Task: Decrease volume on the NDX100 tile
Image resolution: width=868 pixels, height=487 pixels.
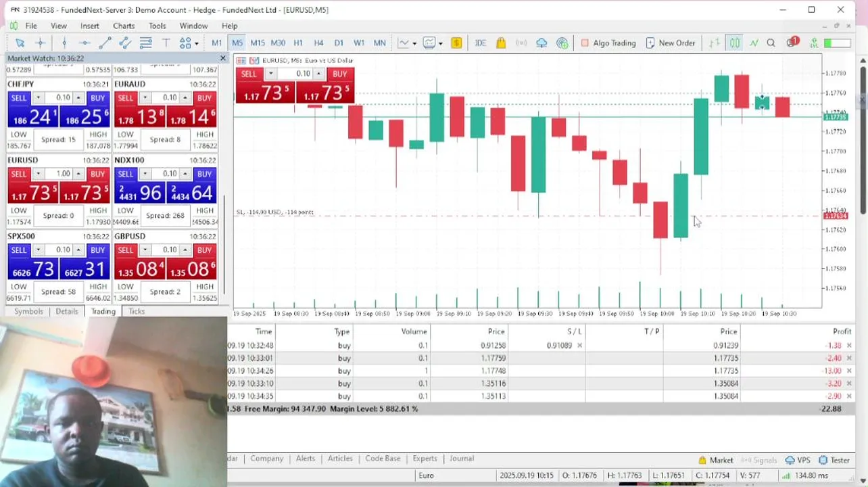Action: pos(145,174)
